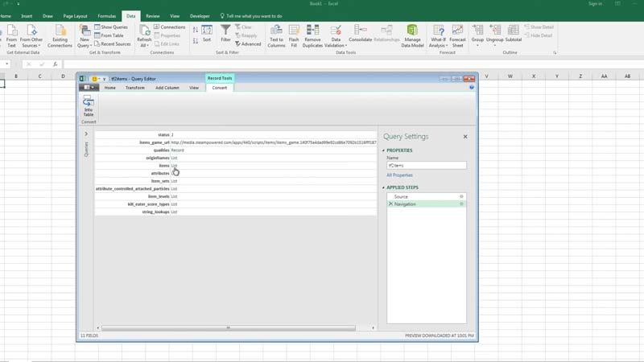
Task: Click the horizontal scrollbar in preview
Action: point(229,328)
